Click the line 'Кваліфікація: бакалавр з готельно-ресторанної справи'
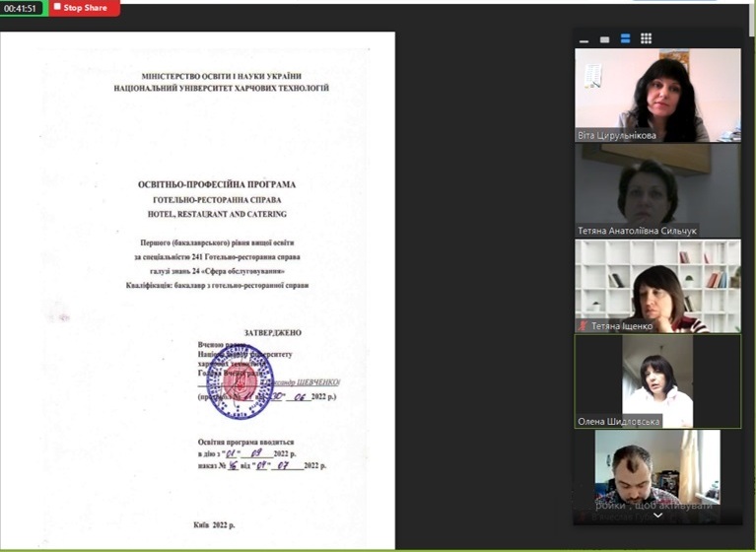This screenshot has height=552, width=756. coord(217,286)
